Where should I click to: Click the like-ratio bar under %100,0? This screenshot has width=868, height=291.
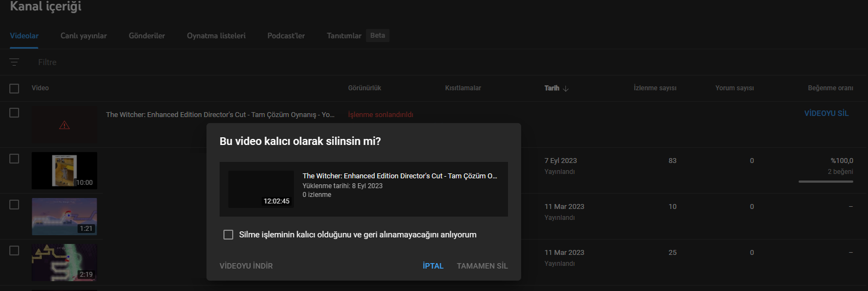point(826,182)
